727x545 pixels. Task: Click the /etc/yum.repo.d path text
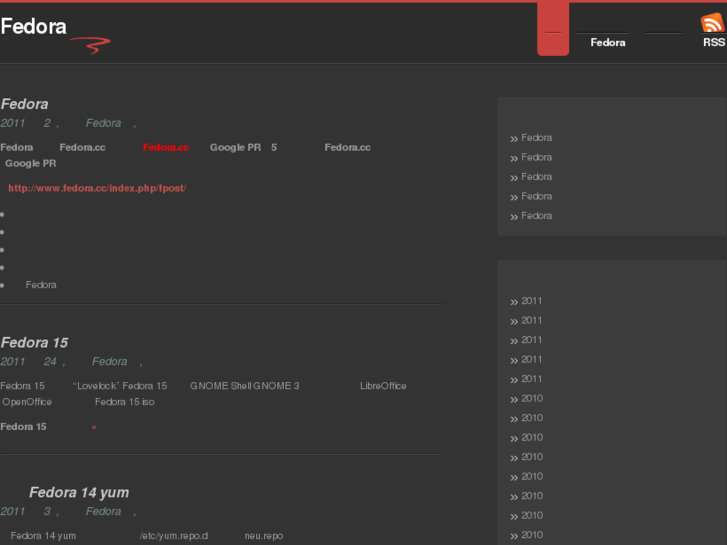click(x=174, y=536)
